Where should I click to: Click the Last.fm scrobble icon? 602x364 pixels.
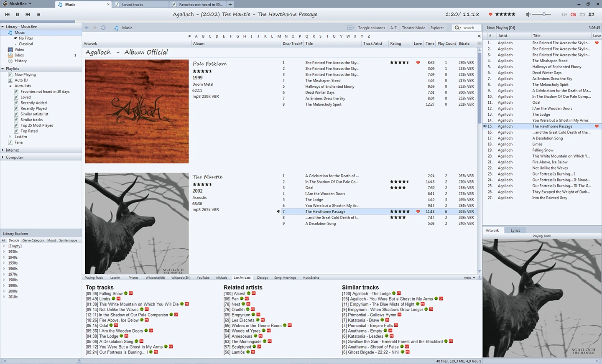pyautogui.click(x=573, y=14)
